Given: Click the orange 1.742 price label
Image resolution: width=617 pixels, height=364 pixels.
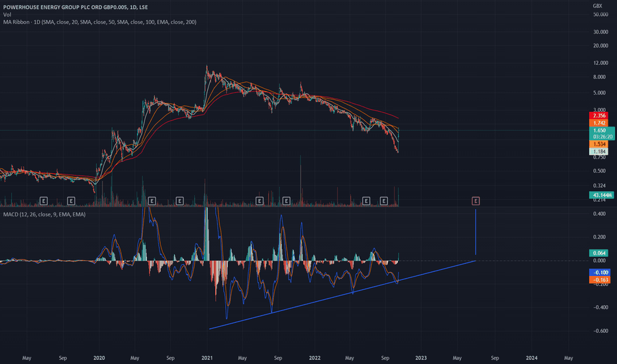Looking at the screenshot, I should tap(598, 123).
